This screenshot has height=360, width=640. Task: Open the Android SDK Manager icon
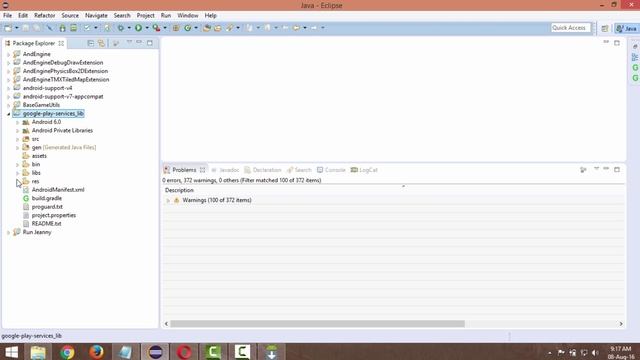62,28
